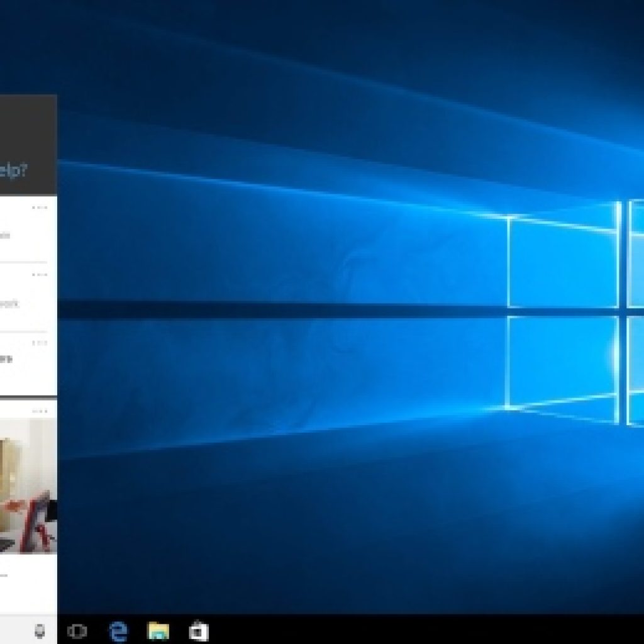
Task: Click an empty taskbar area right of the Store icon
Action: [x=409, y=631]
